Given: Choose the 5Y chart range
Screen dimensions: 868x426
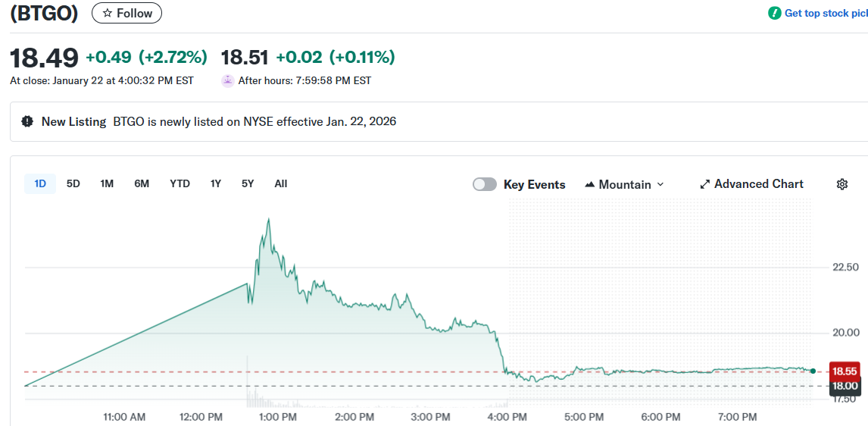Looking at the screenshot, I should pos(248,183).
